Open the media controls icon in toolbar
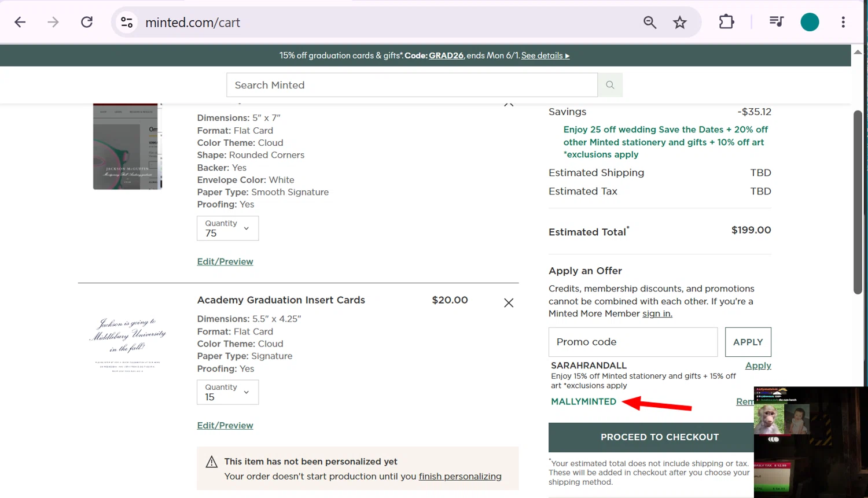 click(x=777, y=22)
